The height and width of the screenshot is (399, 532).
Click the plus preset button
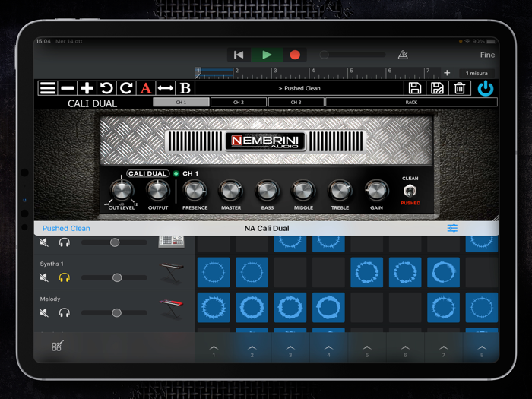click(x=87, y=88)
